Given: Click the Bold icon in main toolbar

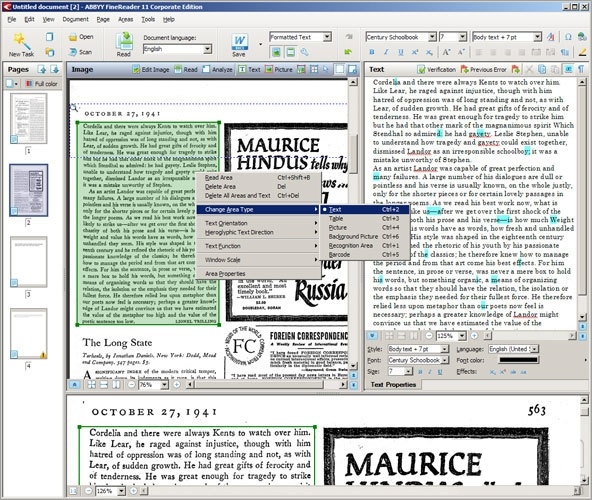Looking at the screenshot, I should [x=372, y=52].
